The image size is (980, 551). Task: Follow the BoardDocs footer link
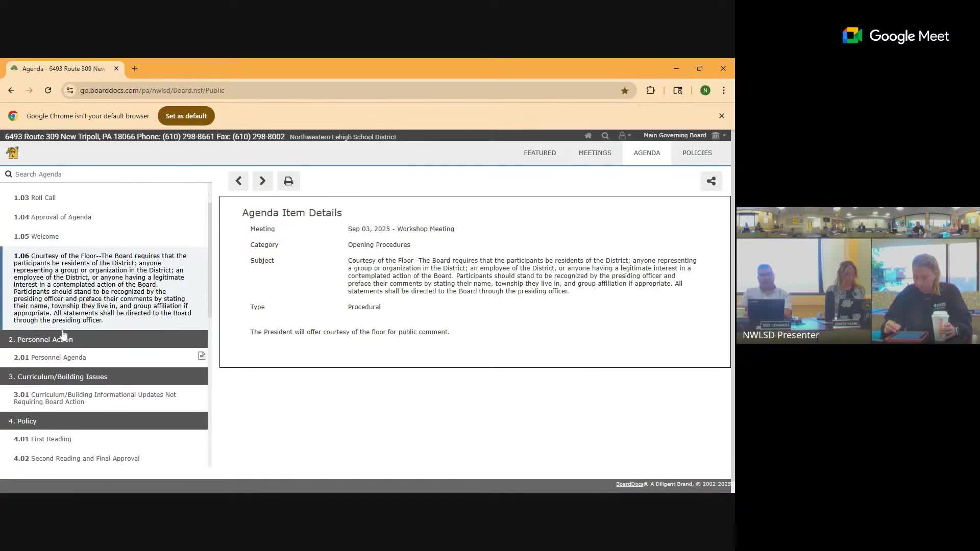click(629, 484)
